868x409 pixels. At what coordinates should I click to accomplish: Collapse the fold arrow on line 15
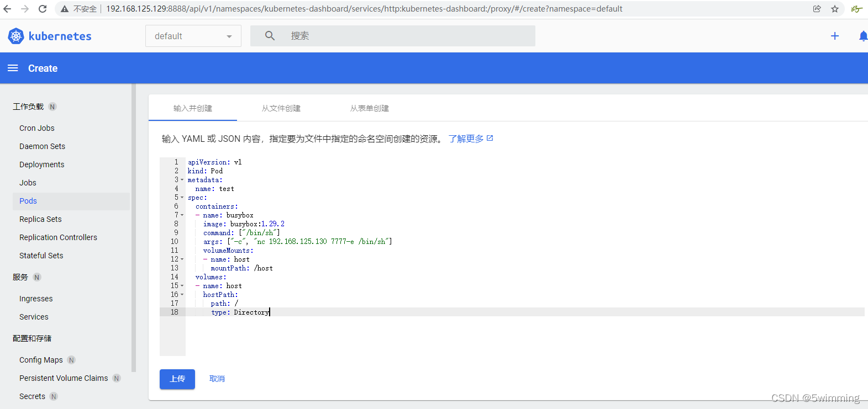coord(182,286)
